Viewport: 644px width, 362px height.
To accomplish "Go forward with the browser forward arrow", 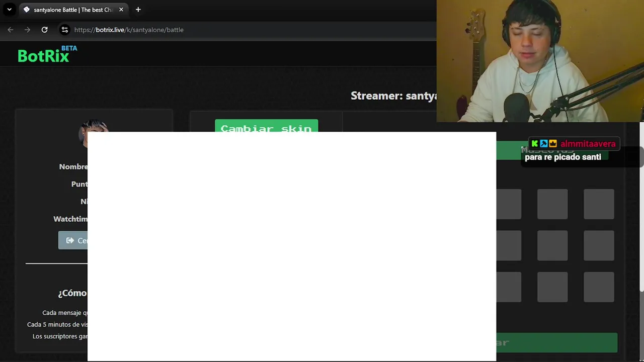I will pyautogui.click(x=27, y=30).
